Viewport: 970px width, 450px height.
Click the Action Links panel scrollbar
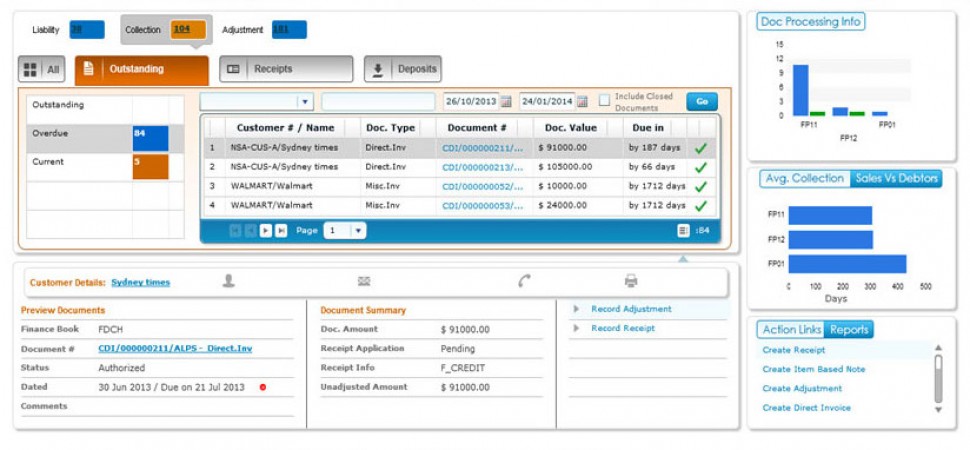pyautogui.click(x=938, y=378)
